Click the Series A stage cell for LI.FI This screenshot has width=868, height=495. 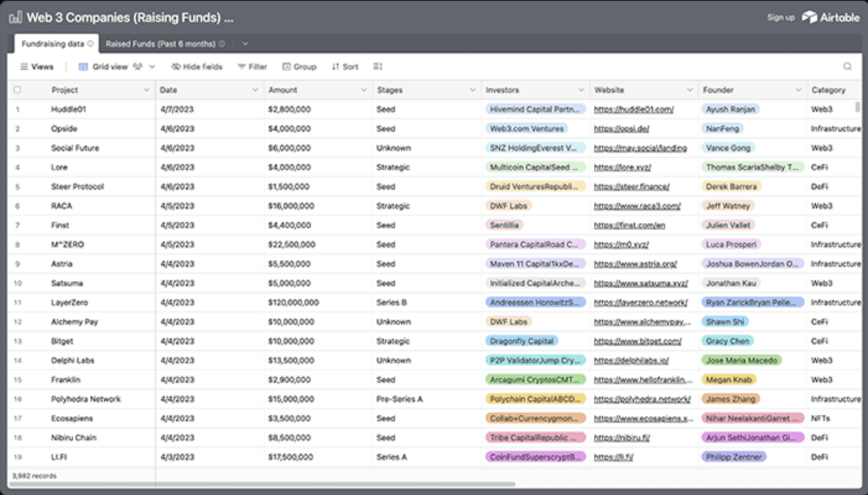[x=427, y=457]
